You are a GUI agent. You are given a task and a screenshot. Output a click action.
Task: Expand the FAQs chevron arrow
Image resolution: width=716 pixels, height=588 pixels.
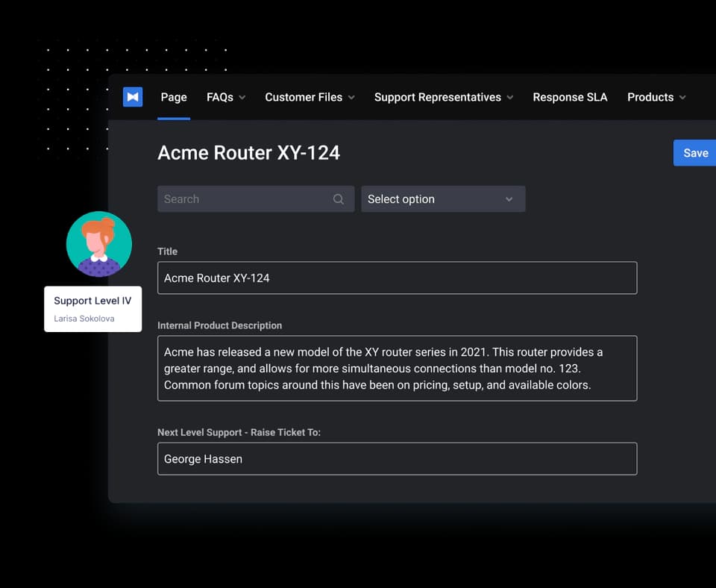tap(242, 98)
